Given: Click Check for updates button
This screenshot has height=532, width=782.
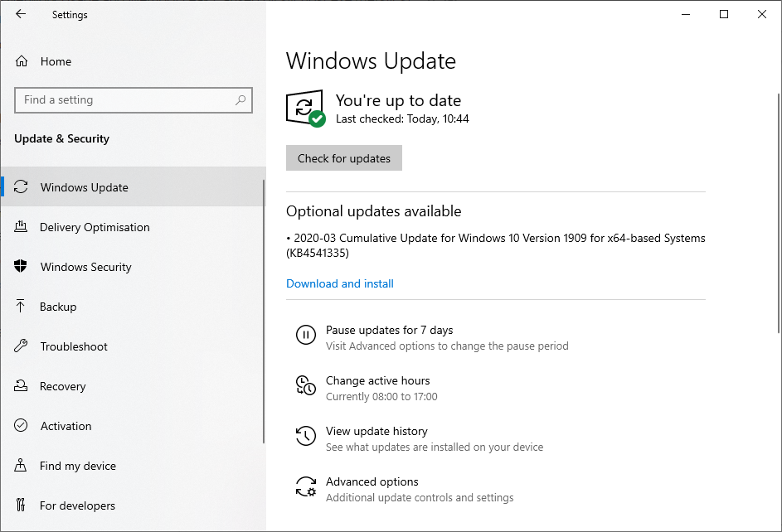Looking at the screenshot, I should click(x=343, y=158).
